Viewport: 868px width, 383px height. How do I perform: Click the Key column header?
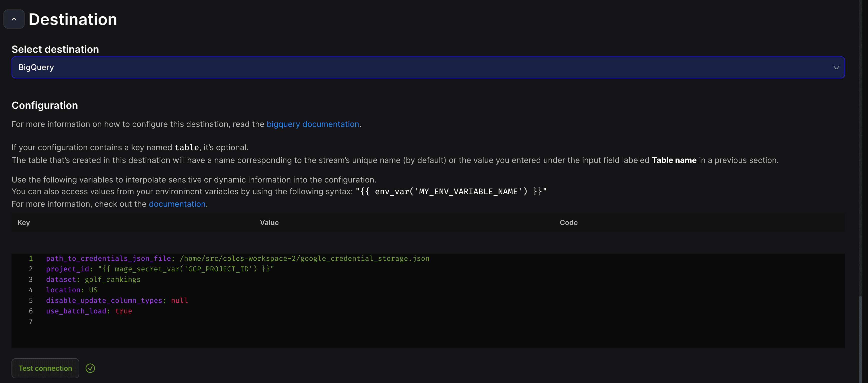coord(24,223)
